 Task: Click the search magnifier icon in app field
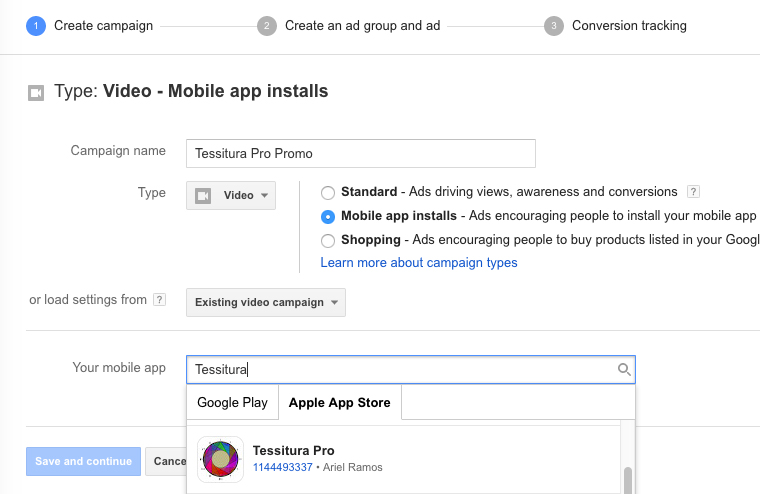[x=624, y=370]
